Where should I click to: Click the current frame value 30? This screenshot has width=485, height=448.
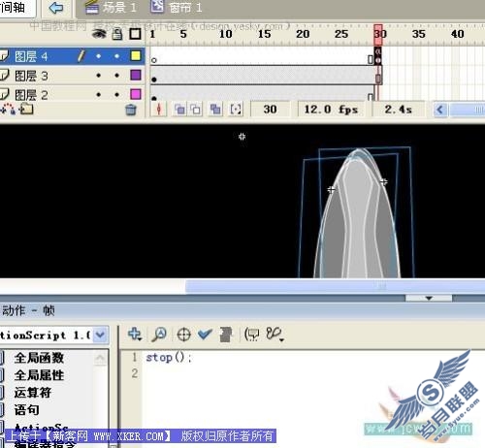click(270, 110)
